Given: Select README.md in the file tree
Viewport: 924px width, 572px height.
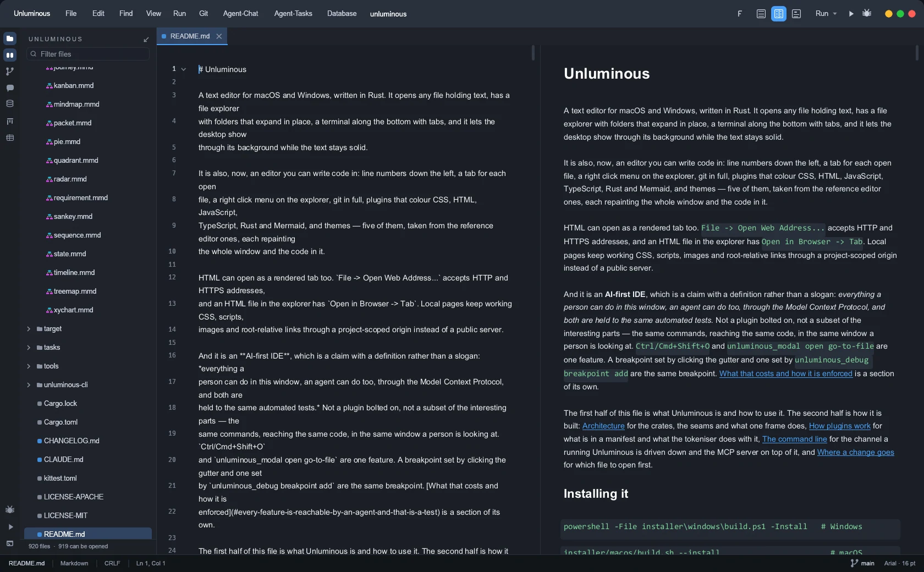Looking at the screenshot, I should (88, 534).
